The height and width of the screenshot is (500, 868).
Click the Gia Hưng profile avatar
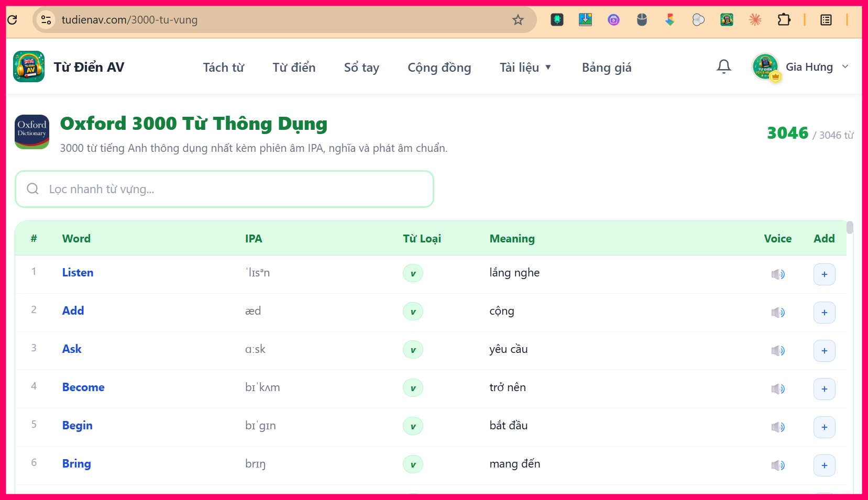[765, 66]
